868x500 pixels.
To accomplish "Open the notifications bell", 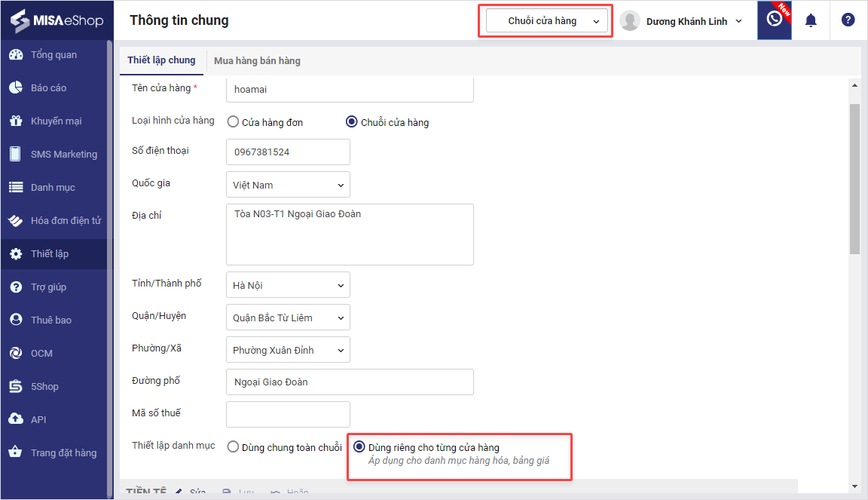I will [x=811, y=20].
